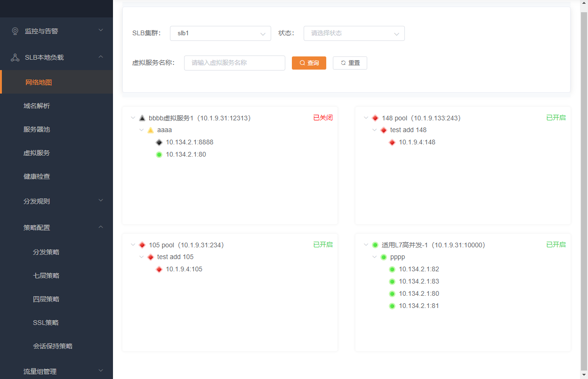The image size is (588, 379).
Task: Click the orange 查询 search button
Action: pos(309,63)
